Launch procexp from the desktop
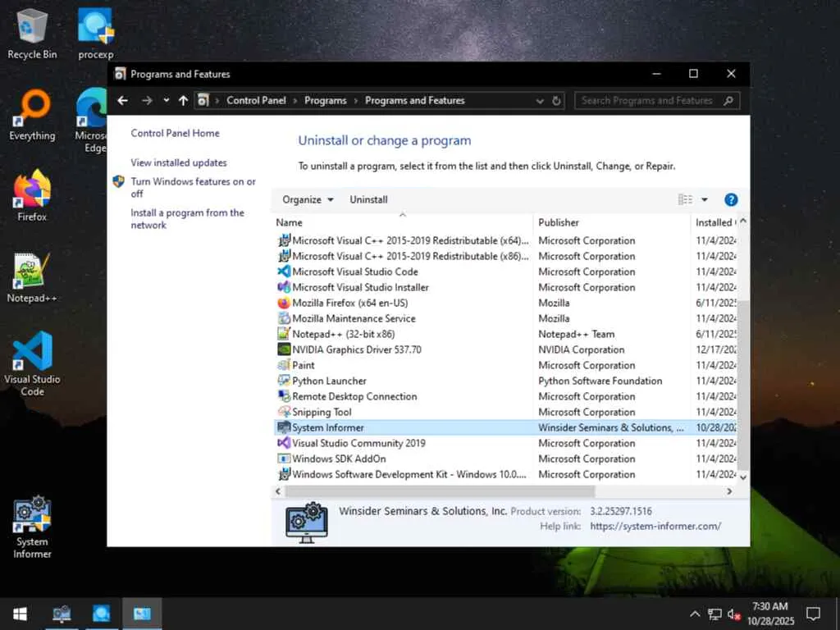 95,34
